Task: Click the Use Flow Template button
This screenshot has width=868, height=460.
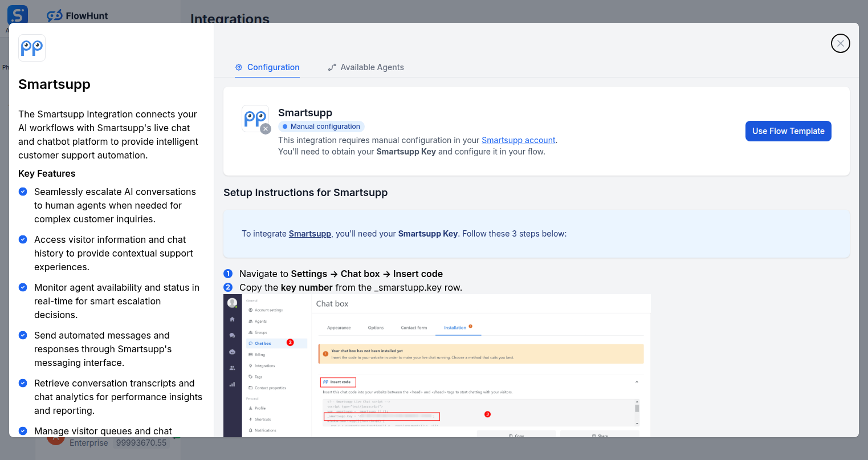Action: 788,131
